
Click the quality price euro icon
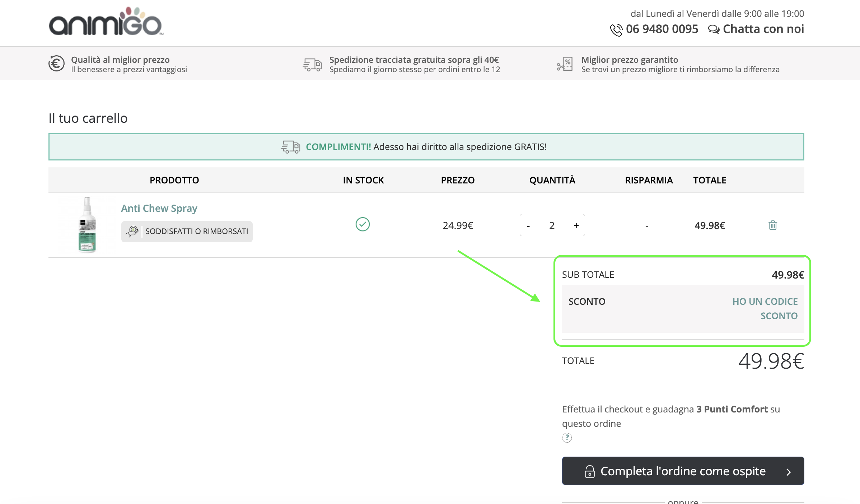click(x=55, y=64)
